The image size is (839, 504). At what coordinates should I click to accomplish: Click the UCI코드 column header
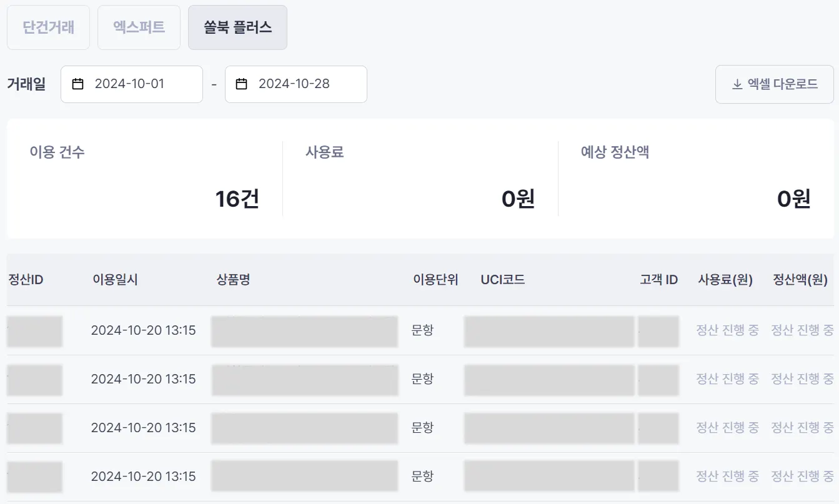(503, 280)
